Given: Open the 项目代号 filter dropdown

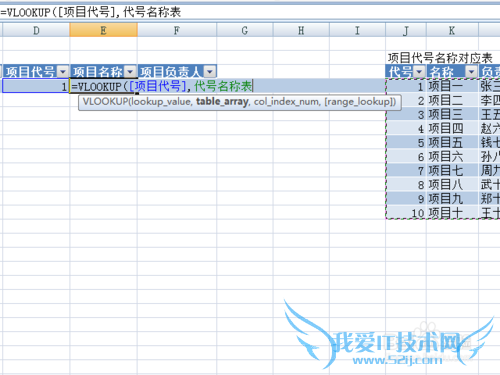Looking at the screenshot, I should click(x=62, y=71).
